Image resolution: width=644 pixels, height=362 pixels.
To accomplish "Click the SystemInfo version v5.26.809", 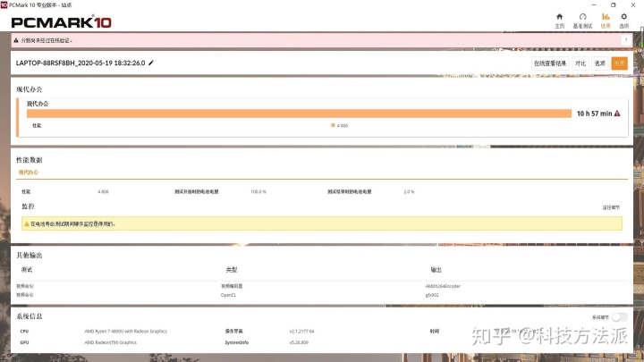I will coord(299,342).
